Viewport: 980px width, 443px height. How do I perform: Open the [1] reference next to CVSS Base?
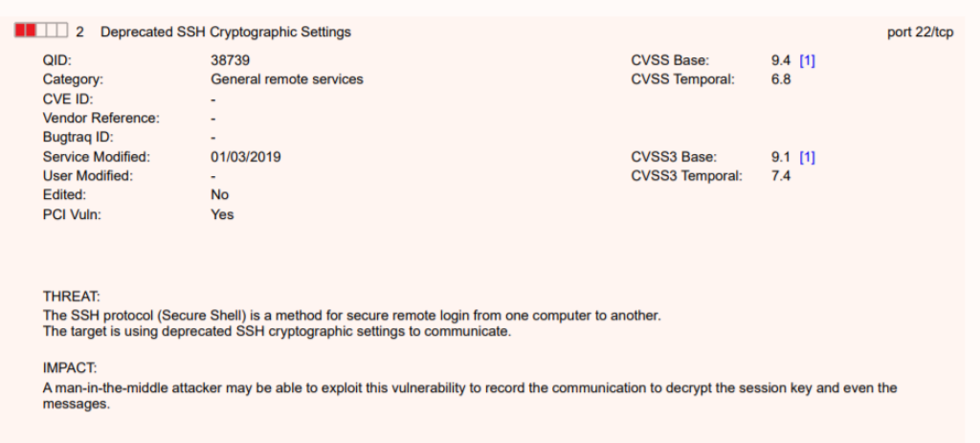click(807, 60)
